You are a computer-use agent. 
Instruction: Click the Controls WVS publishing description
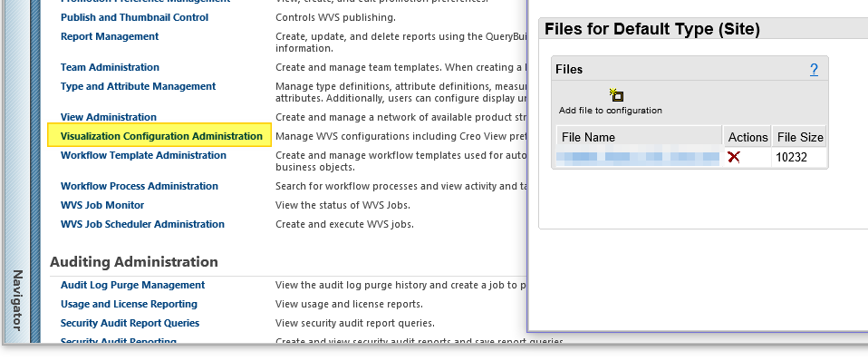pos(335,17)
